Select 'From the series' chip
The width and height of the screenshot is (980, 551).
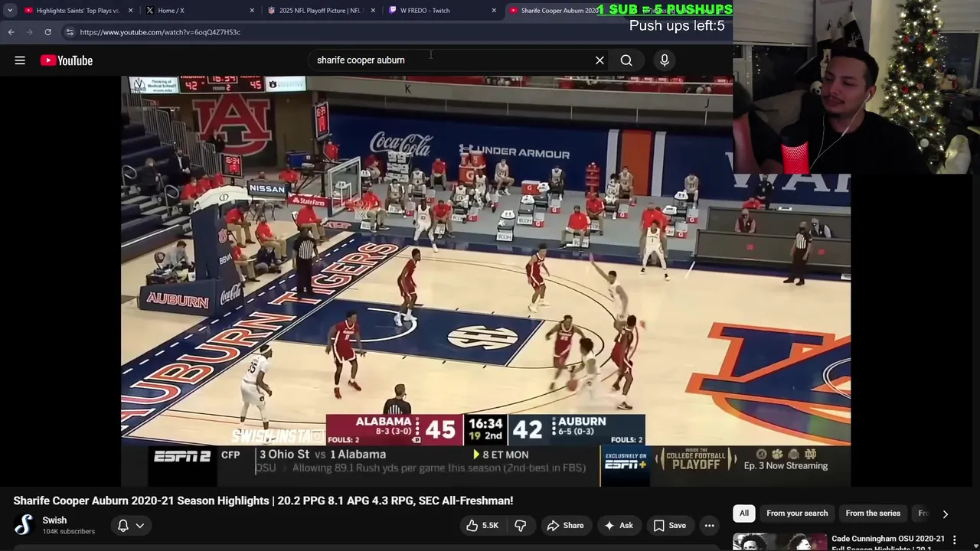[x=873, y=514]
